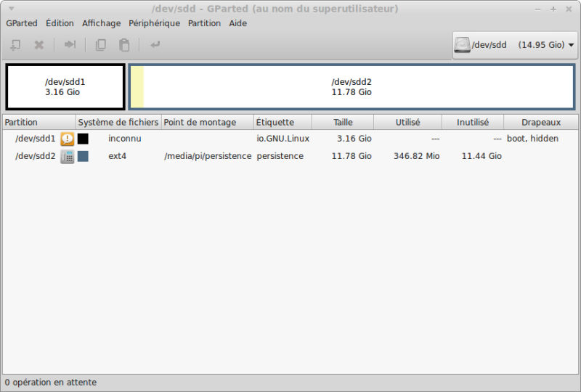The image size is (581, 392).
Task: Open the /dev/sdd device dropdown
Action: coord(515,45)
